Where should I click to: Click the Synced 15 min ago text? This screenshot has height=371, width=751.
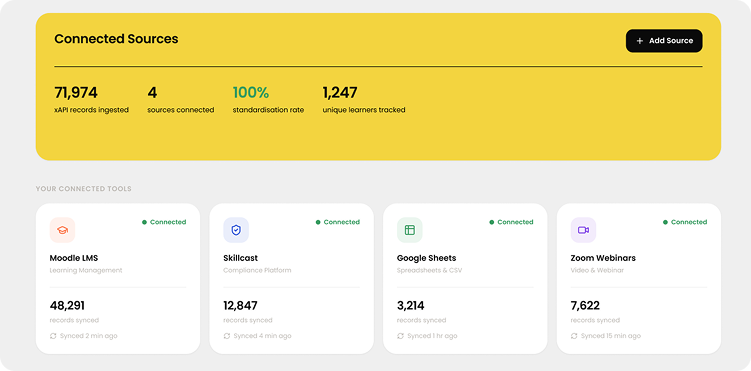pos(611,336)
